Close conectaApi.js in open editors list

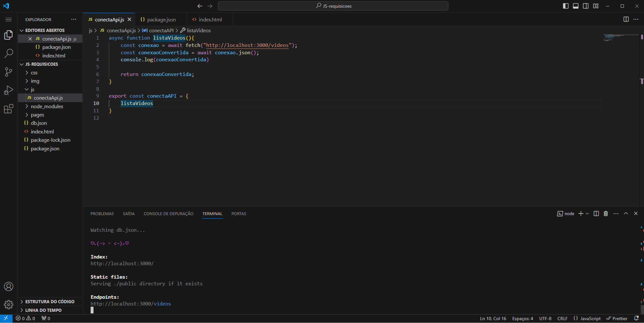click(x=30, y=39)
